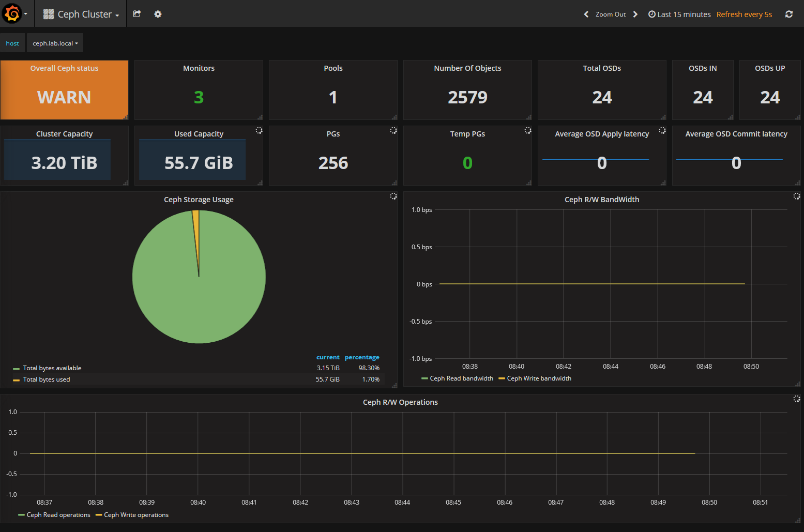Sort legend by percentage column header
This screenshot has width=804, height=532.
(x=362, y=357)
